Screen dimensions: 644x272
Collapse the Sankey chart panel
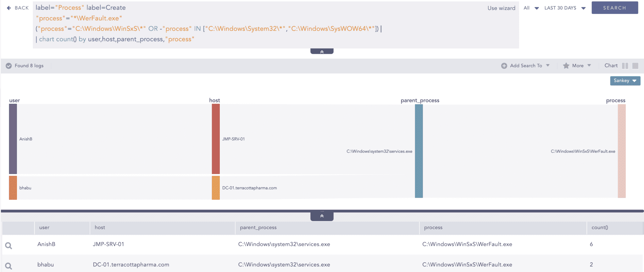322,216
